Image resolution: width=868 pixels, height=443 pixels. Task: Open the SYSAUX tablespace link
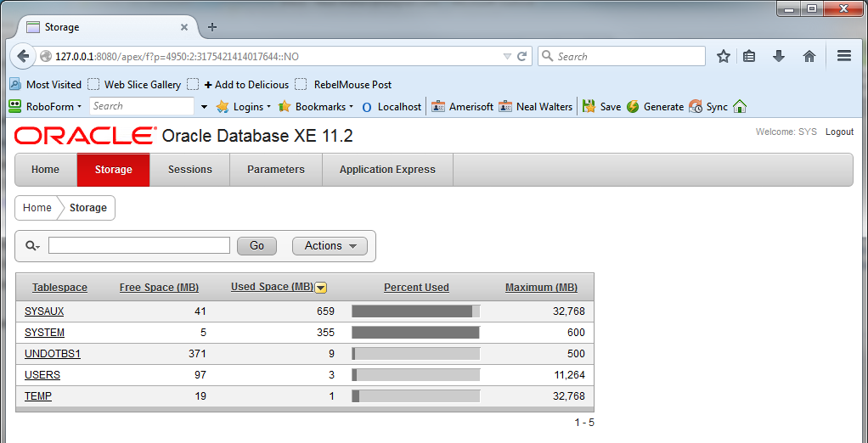click(44, 311)
